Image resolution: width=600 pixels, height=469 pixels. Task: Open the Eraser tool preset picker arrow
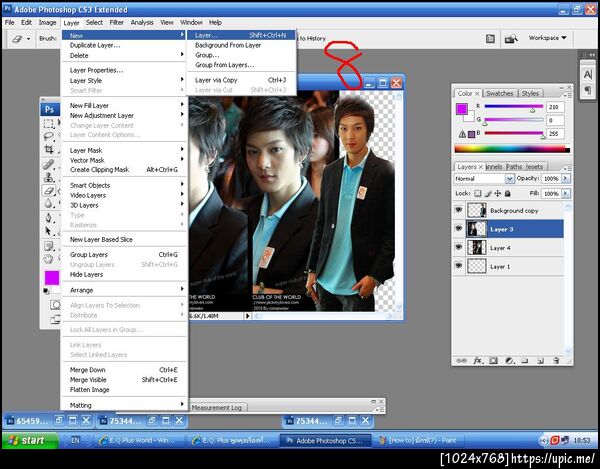click(x=28, y=39)
